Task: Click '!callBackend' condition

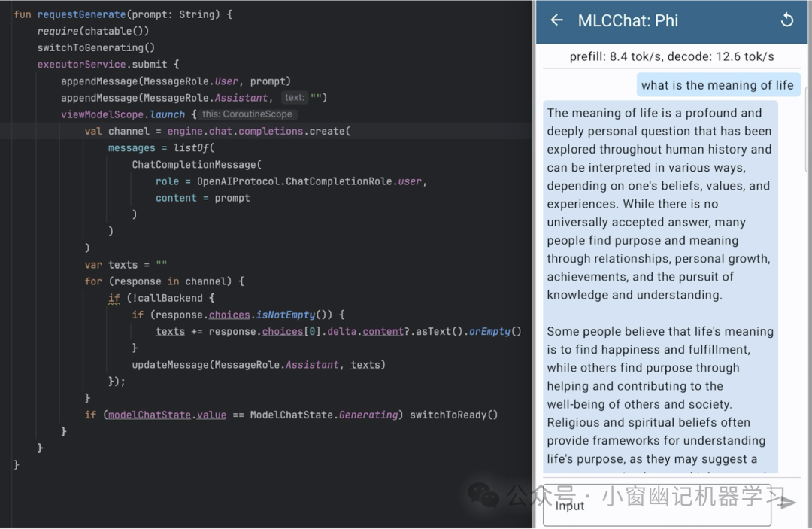Action: coord(168,298)
